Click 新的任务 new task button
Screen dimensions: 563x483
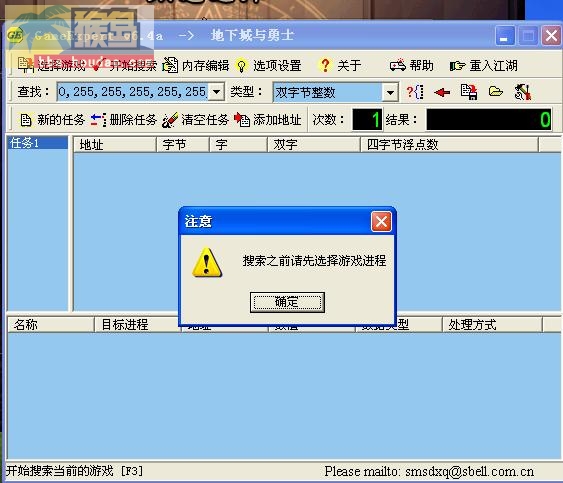pyautogui.click(x=52, y=120)
